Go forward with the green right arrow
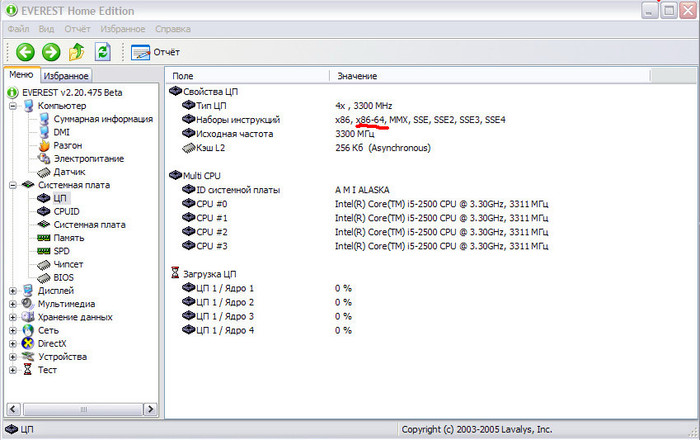The height and width of the screenshot is (440, 700). click(51, 52)
